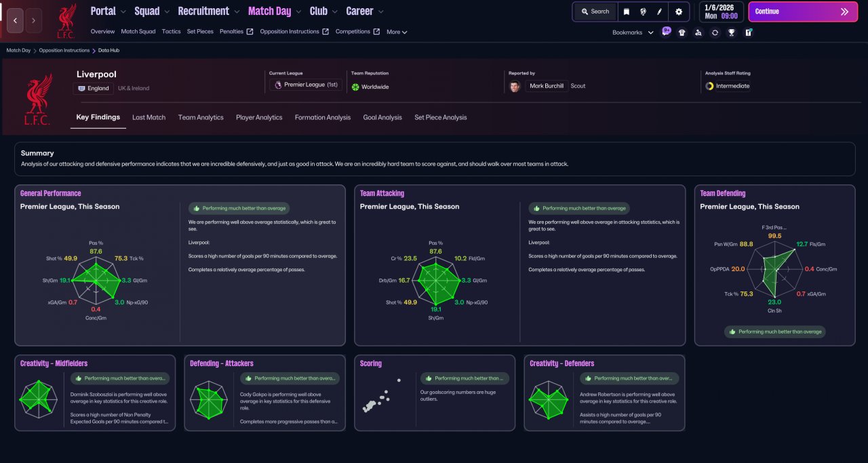Click the large LFC crest in header
The width and height of the screenshot is (868, 463).
coord(37,100)
